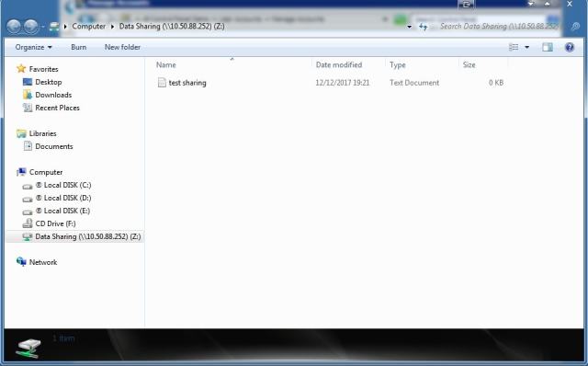
Task: Open the view options dropdown arrow
Action: [526, 47]
